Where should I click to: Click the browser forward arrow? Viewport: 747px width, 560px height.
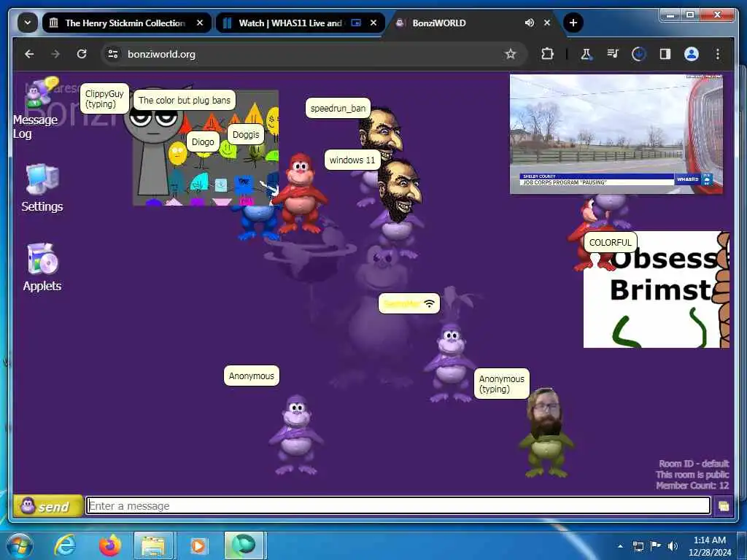pos(55,54)
